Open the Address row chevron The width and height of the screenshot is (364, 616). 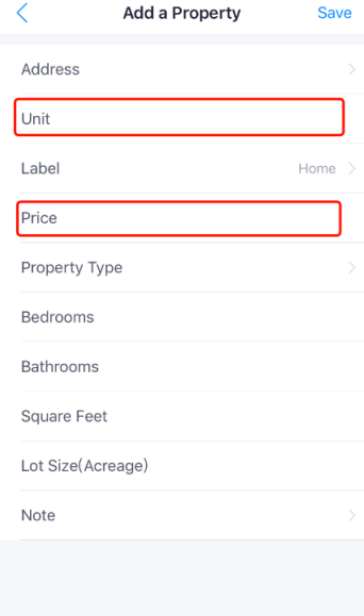pos(352,70)
